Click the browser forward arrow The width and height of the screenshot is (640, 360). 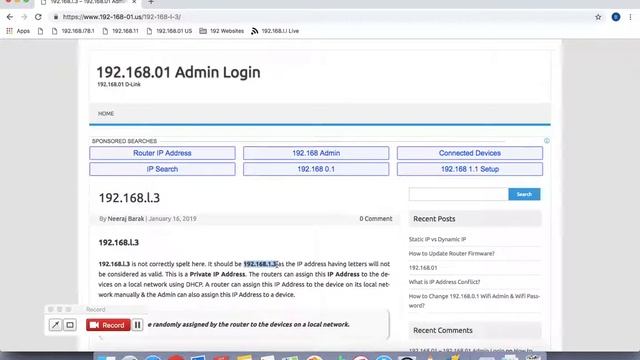coord(24,17)
